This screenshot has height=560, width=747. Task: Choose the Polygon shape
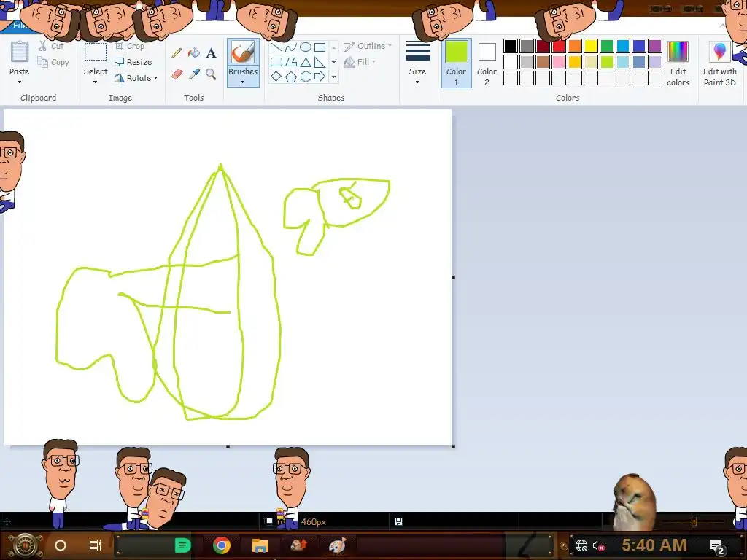pyautogui.click(x=291, y=62)
